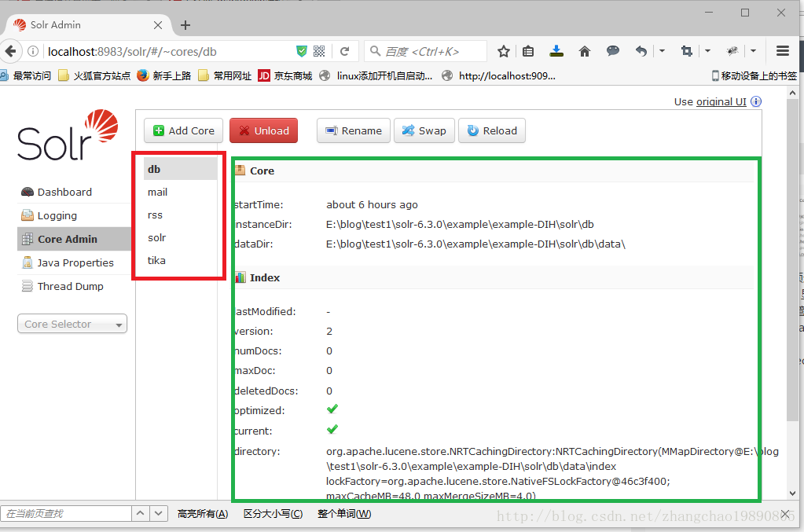Click the undo arrow toolbar icon
The width and height of the screenshot is (804, 532).
[641, 51]
